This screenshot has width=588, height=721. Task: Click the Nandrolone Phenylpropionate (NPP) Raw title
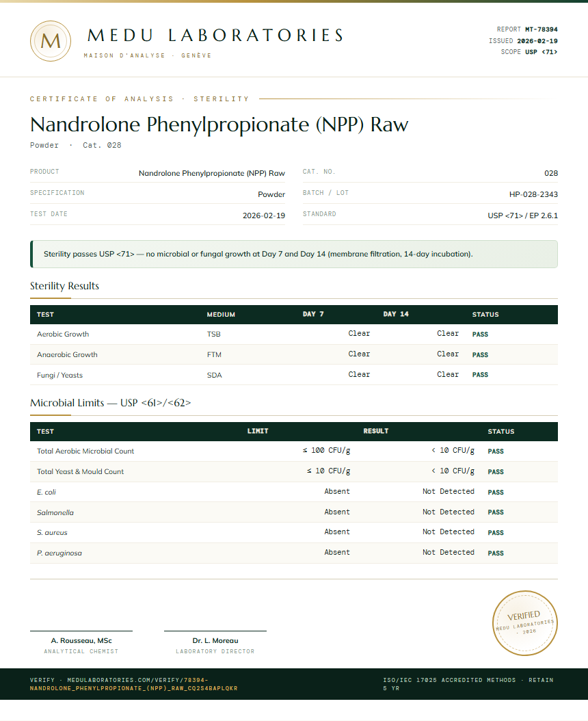coord(219,124)
